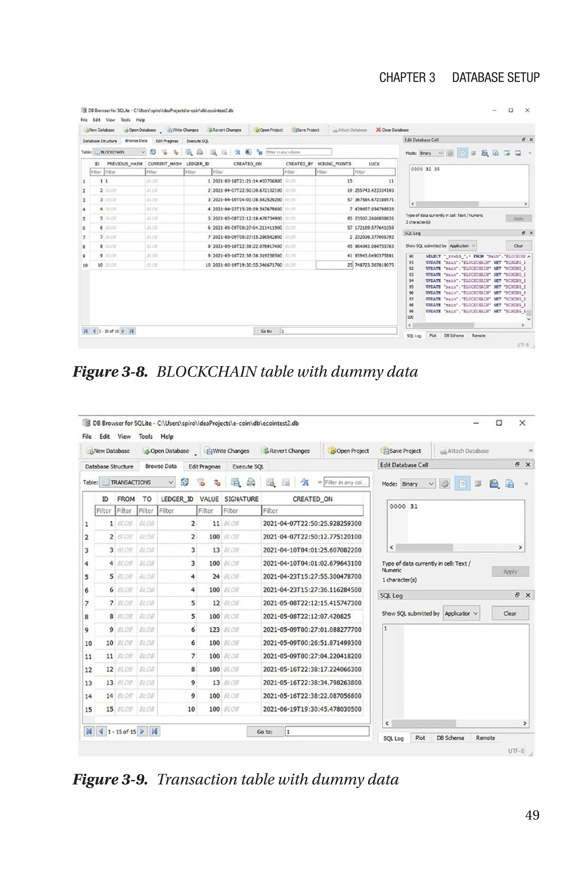This screenshot has height=892, width=588.
Task: Click Clear button in BLOCKCHAIN SQL Log
Action: (x=518, y=246)
